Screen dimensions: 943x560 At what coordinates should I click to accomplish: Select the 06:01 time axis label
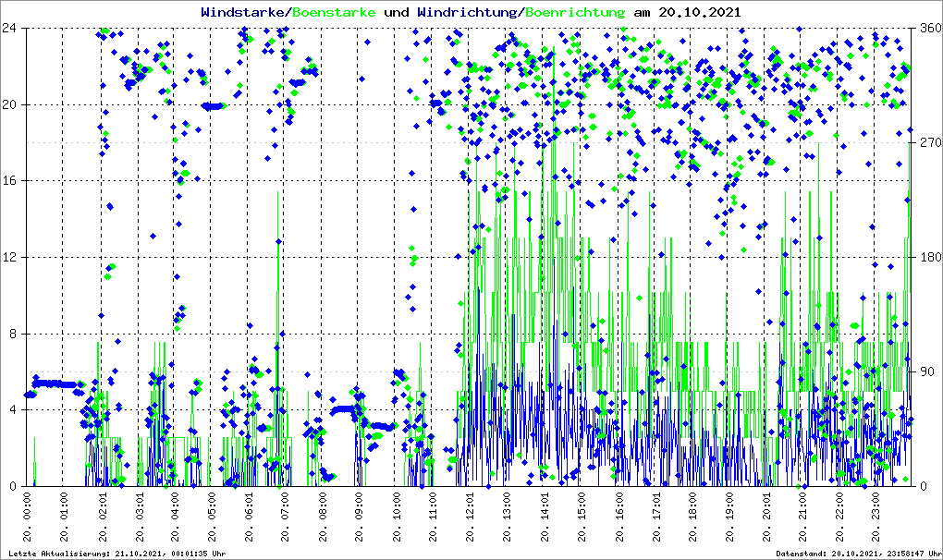(x=250, y=517)
